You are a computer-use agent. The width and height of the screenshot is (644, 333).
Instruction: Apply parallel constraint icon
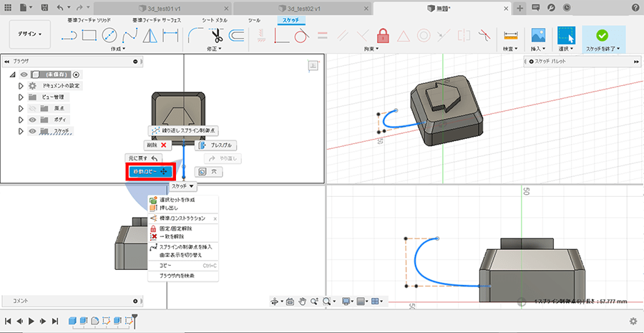(342, 36)
